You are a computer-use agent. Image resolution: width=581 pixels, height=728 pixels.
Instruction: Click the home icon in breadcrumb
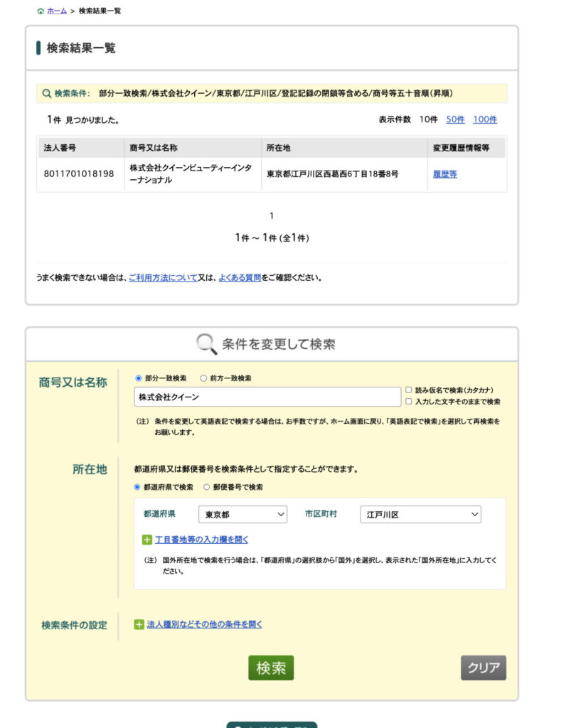point(40,11)
